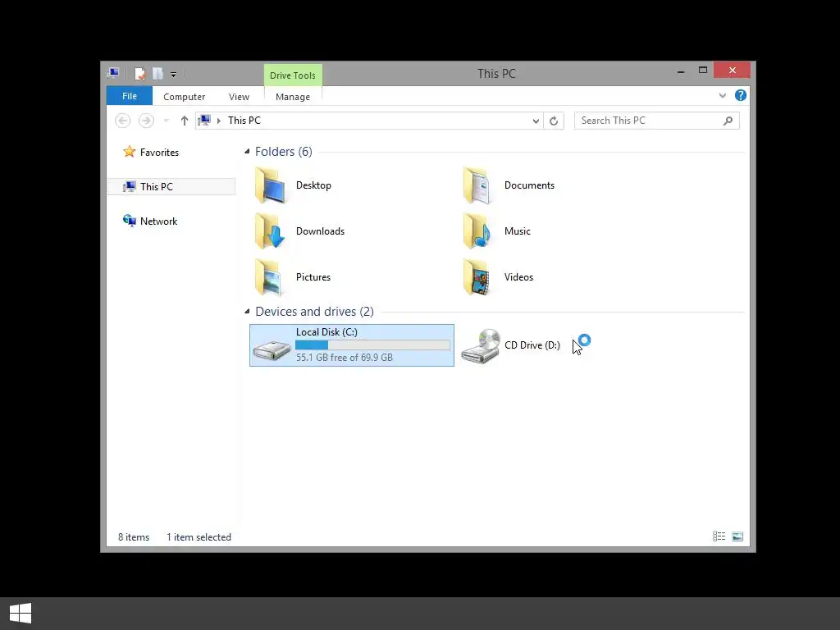Switch to details view in the status bar

(719, 536)
